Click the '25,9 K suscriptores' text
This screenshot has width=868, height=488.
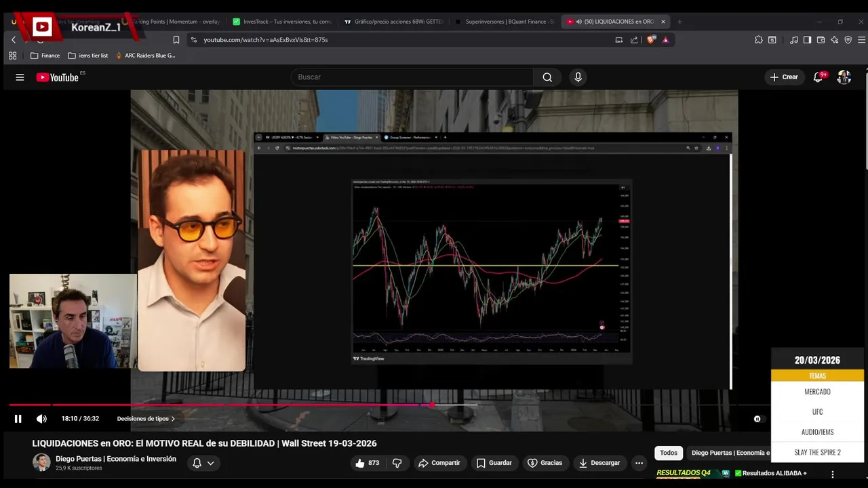tap(79, 468)
